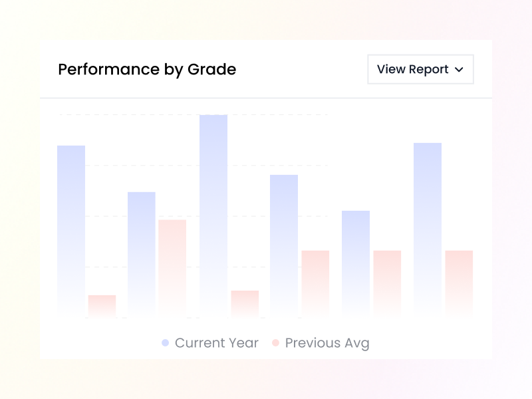The width and height of the screenshot is (532, 399).
Task: Click the pink Previous Avg legend dot
Action: coord(275,343)
